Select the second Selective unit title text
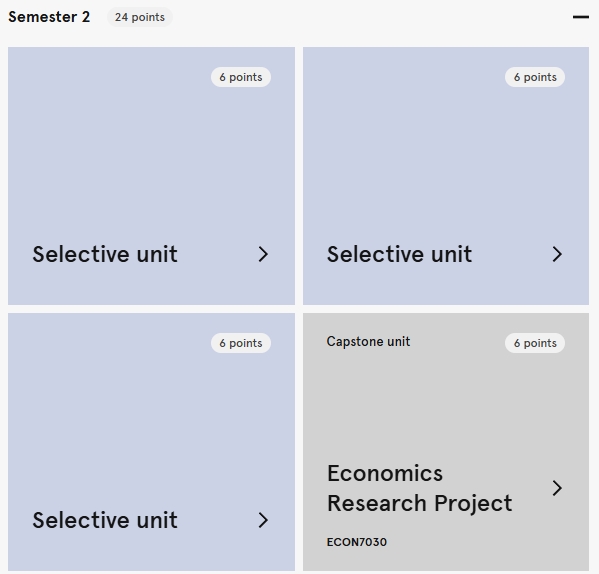 point(399,254)
